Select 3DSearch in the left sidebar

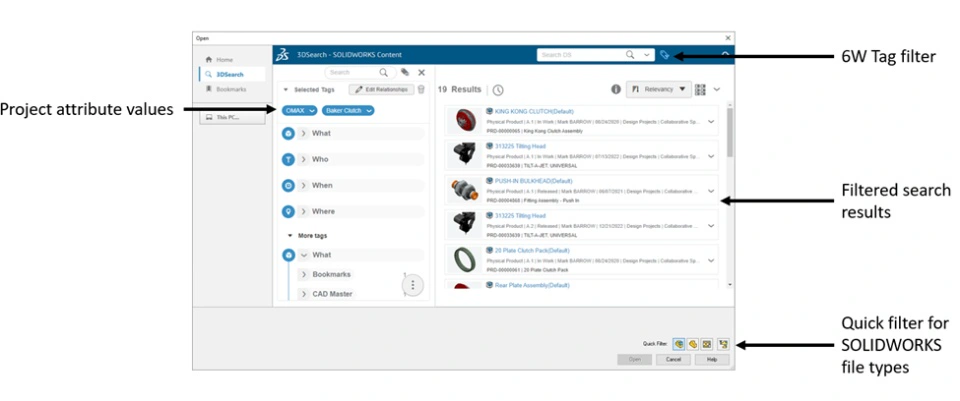click(x=232, y=74)
